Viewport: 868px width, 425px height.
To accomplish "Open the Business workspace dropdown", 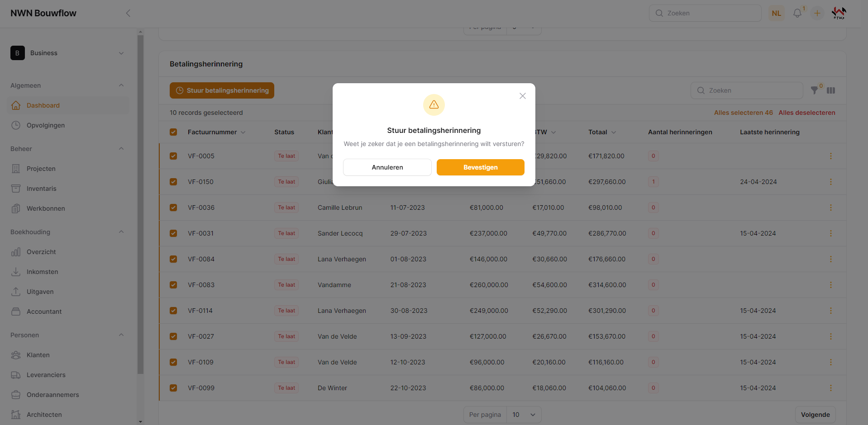I will (68, 53).
